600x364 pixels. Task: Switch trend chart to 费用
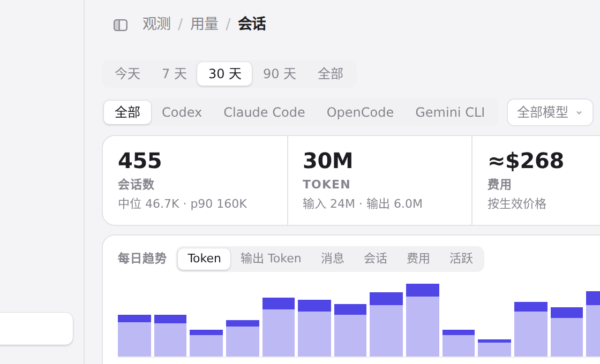pos(418,259)
